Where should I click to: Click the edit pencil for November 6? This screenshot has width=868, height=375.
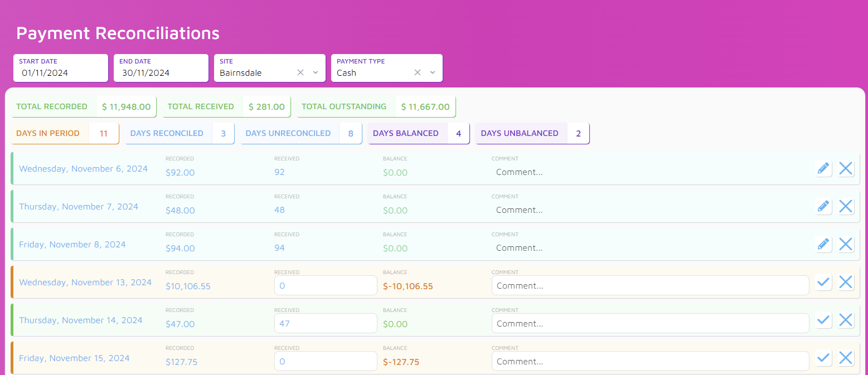tap(823, 168)
